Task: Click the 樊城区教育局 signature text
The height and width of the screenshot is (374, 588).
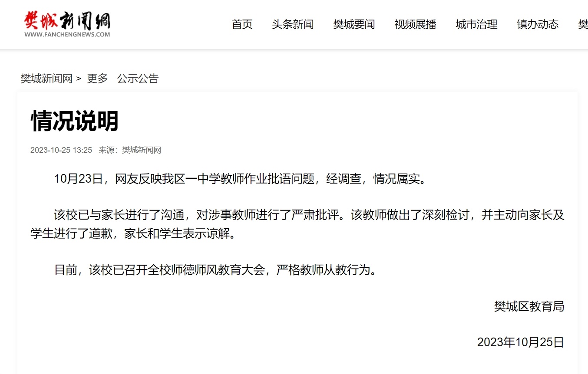Action: (x=529, y=306)
